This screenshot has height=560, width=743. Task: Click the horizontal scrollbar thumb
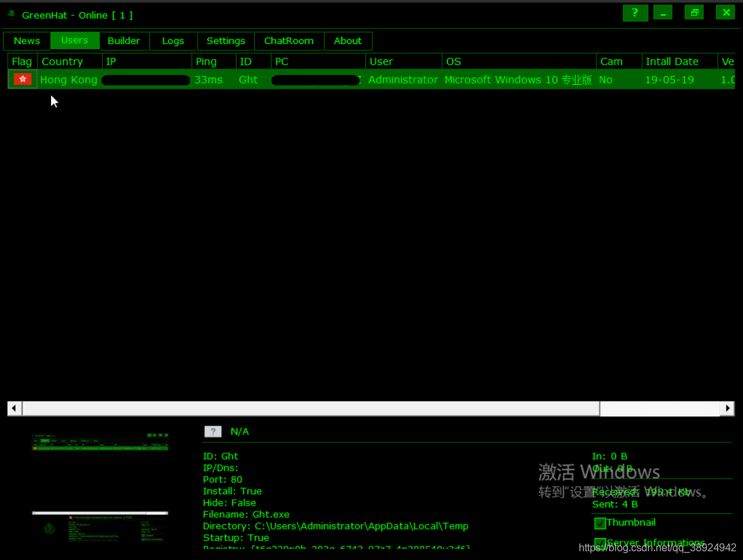click(x=311, y=409)
